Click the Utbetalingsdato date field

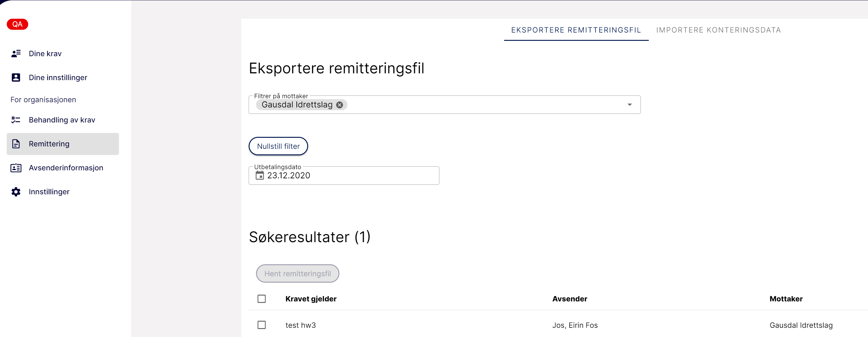pyautogui.click(x=344, y=176)
